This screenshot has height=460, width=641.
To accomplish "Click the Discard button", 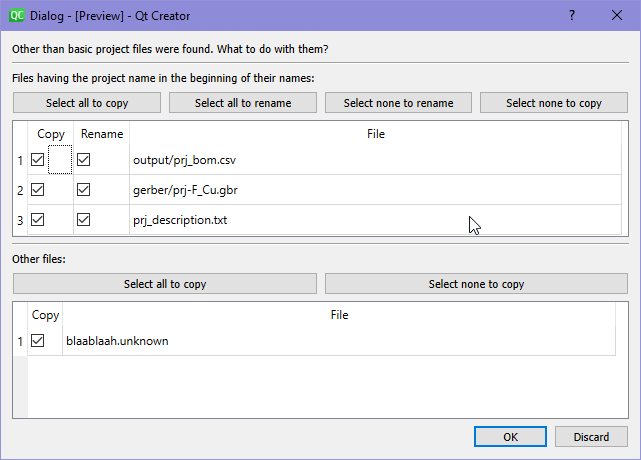I will click(591, 437).
